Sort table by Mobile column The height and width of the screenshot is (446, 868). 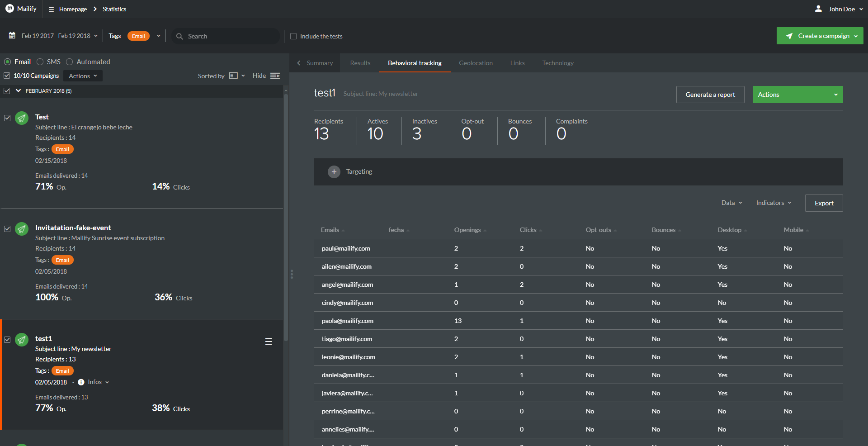click(x=807, y=230)
